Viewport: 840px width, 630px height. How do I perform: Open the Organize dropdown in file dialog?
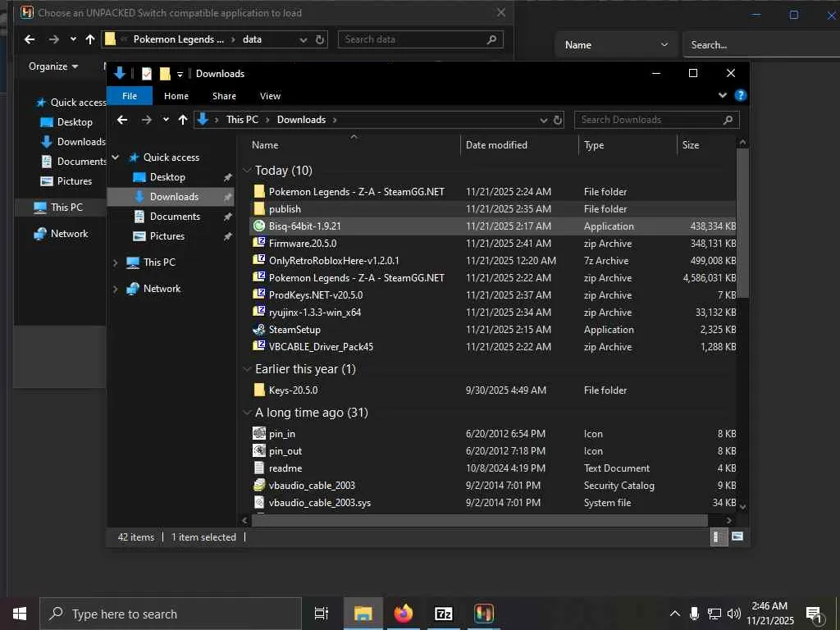coord(53,66)
